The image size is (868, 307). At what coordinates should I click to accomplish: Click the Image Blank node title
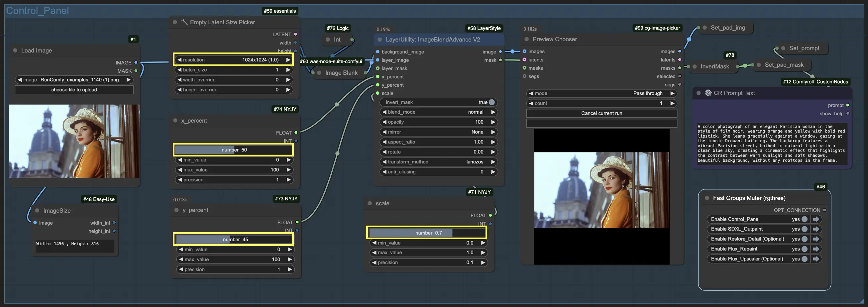pyautogui.click(x=341, y=73)
